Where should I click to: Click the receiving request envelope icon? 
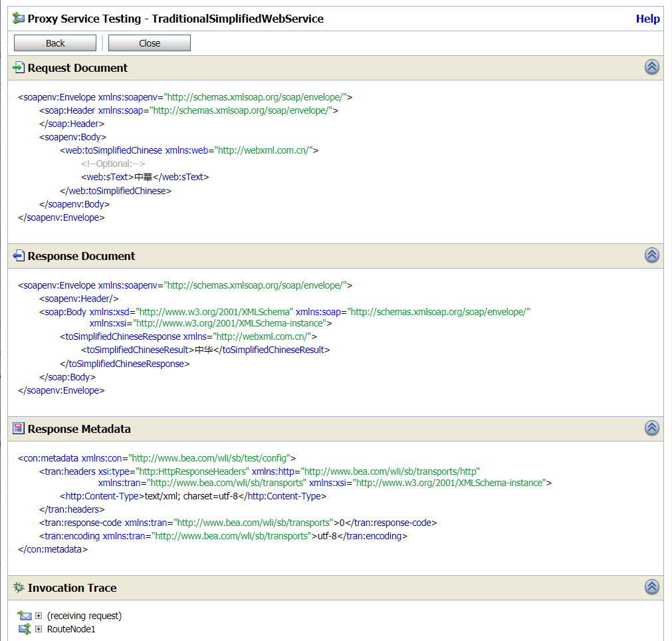(x=25, y=616)
